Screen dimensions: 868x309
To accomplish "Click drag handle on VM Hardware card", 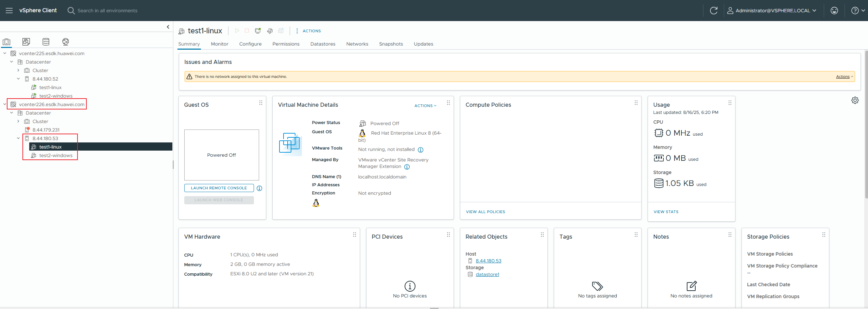I will click(355, 235).
